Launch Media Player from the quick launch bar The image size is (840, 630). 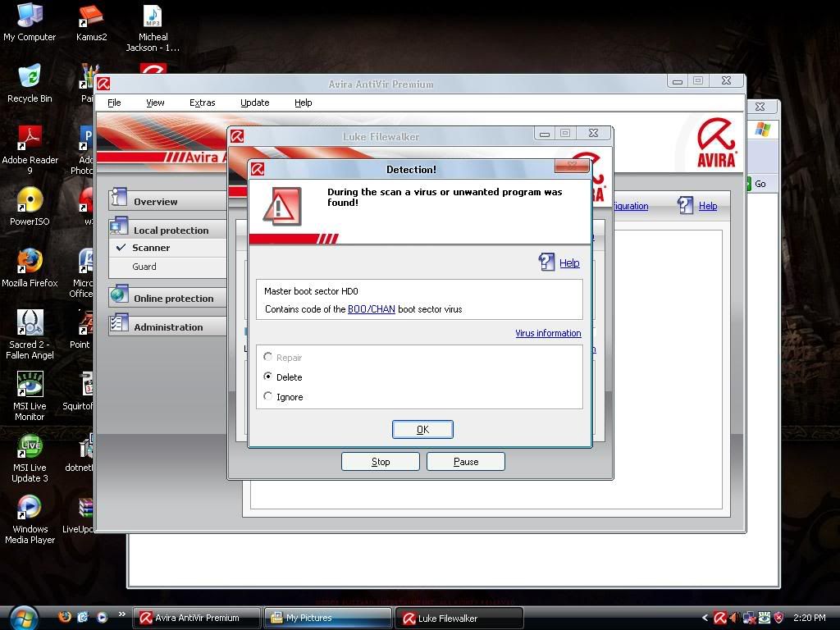click(x=101, y=617)
